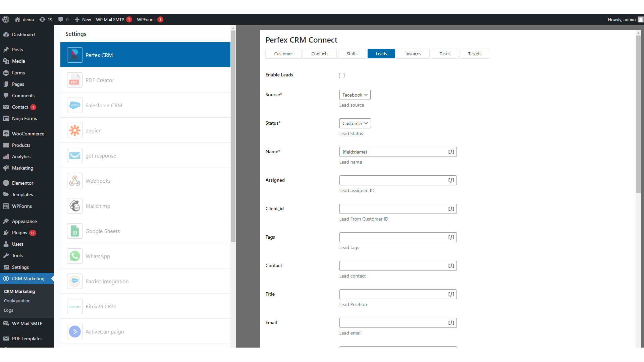Click the Salesforce CRM cloud icon
This screenshot has width=644, height=362.
[x=74, y=105]
